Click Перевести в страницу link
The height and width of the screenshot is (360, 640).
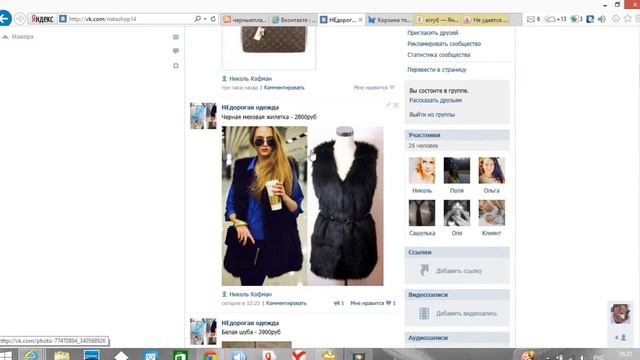tap(437, 70)
